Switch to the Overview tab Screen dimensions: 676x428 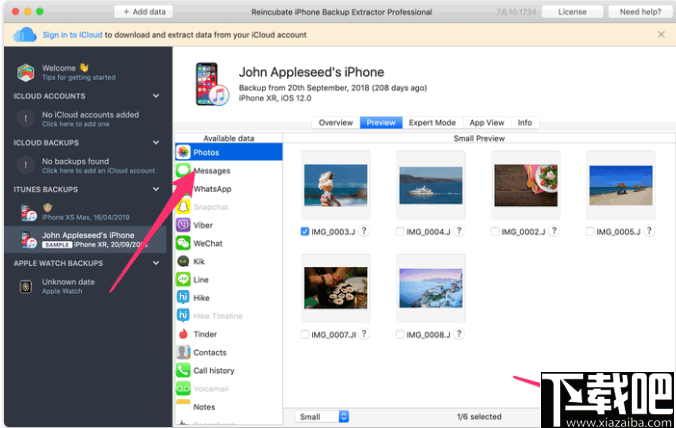(x=335, y=122)
